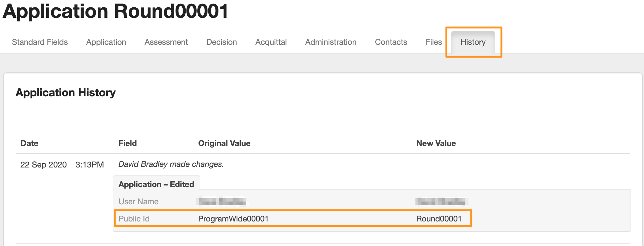Select the Decision tab
The height and width of the screenshot is (246, 644).
(x=222, y=42)
